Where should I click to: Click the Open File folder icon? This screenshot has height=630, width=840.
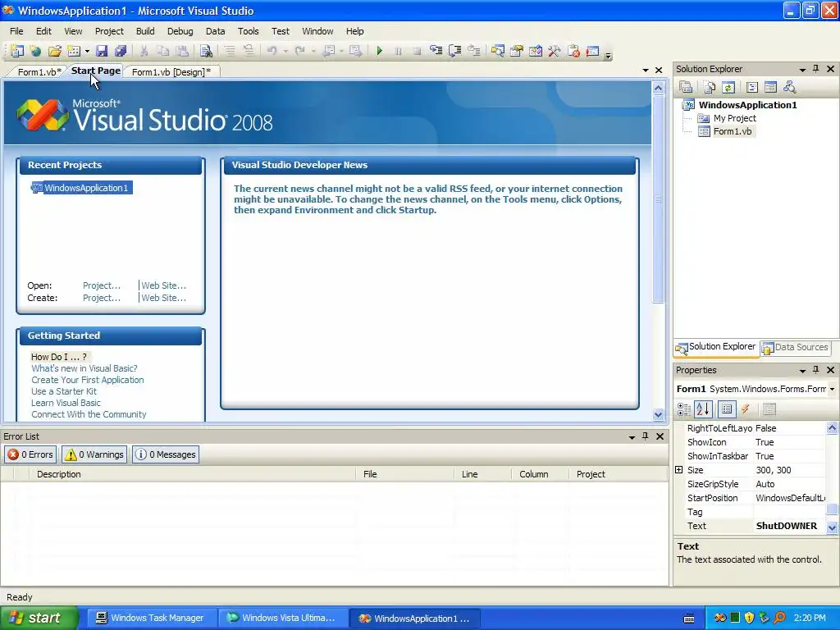click(x=55, y=51)
